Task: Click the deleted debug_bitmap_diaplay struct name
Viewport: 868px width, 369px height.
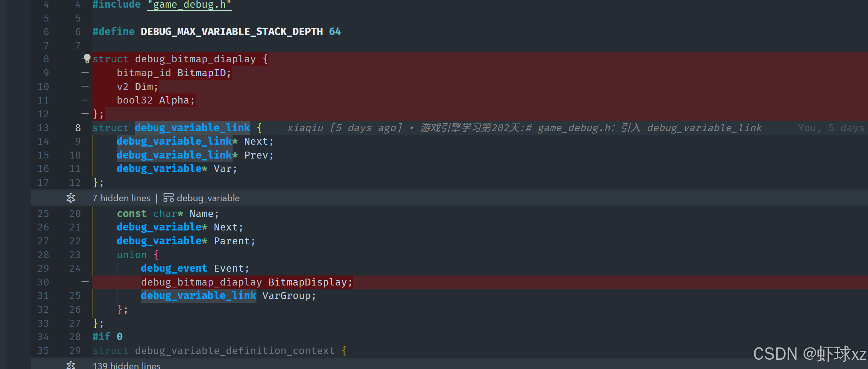Action: pos(195,59)
